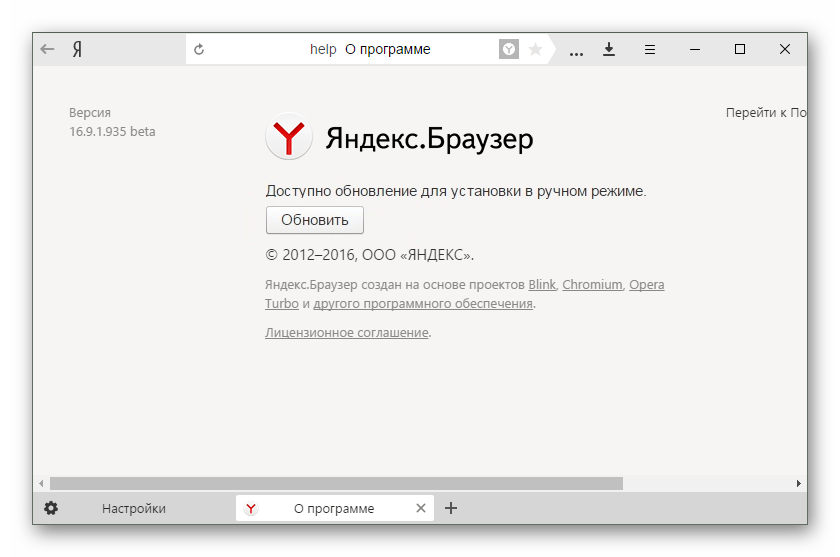
Task: Click the Яндекс.Браузер heading
Action: 429,139
